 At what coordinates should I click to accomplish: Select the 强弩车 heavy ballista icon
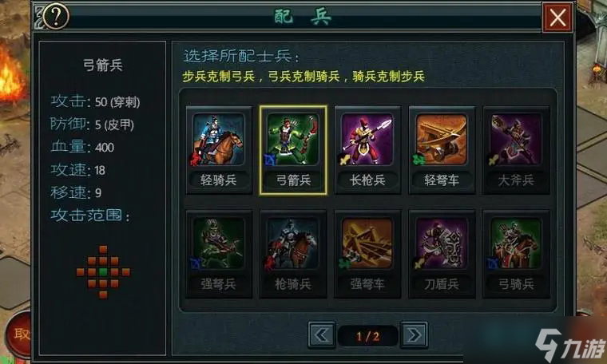tap(367, 243)
